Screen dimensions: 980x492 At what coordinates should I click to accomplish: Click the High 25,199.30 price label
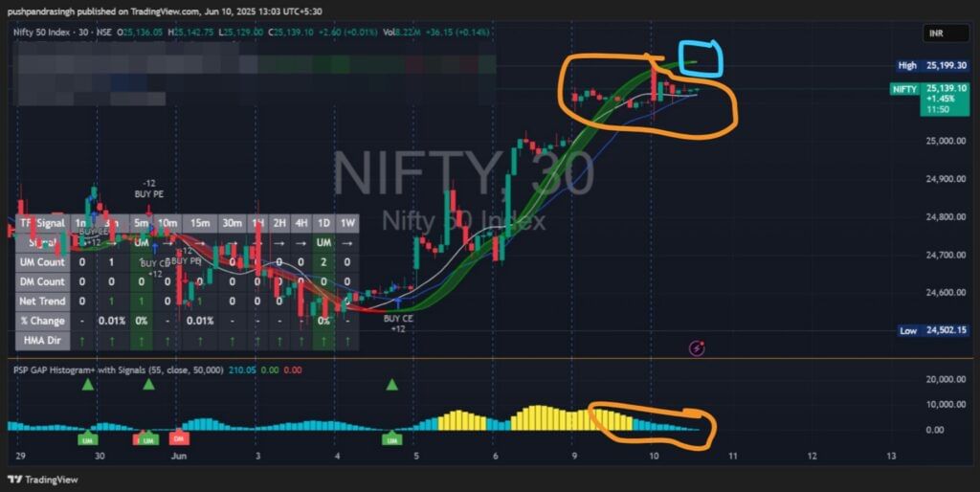pyautogui.click(x=933, y=65)
